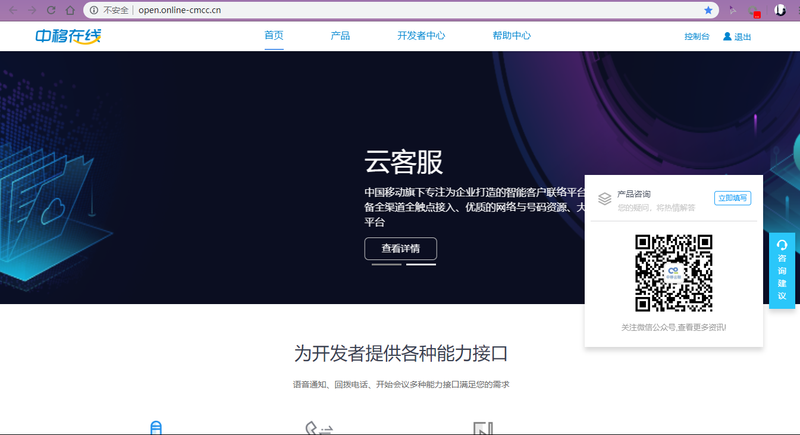
Task: Select the 首页 navigation tab
Action: point(274,36)
